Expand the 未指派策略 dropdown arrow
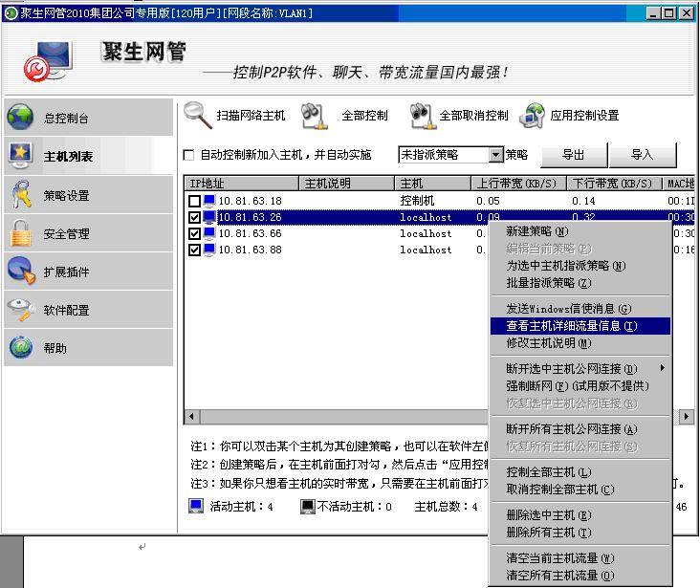 pyautogui.click(x=495, y=155)
